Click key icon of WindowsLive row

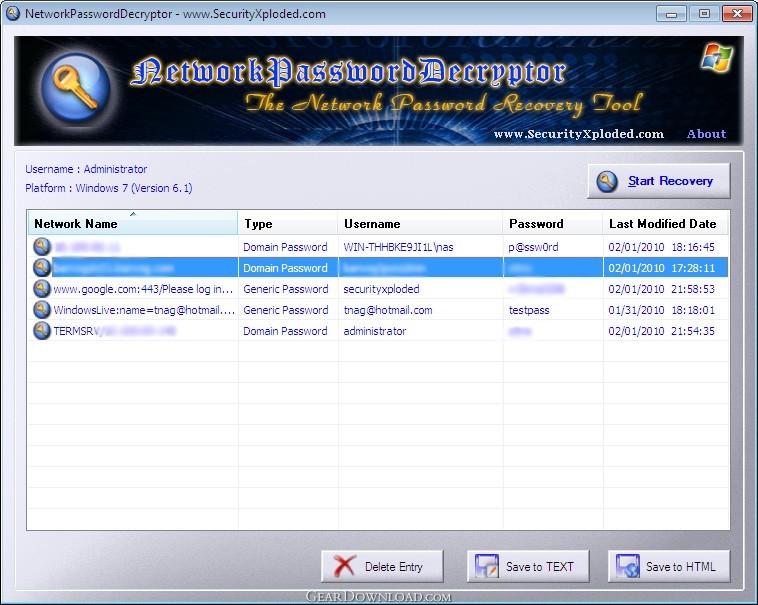coord(42,309)
